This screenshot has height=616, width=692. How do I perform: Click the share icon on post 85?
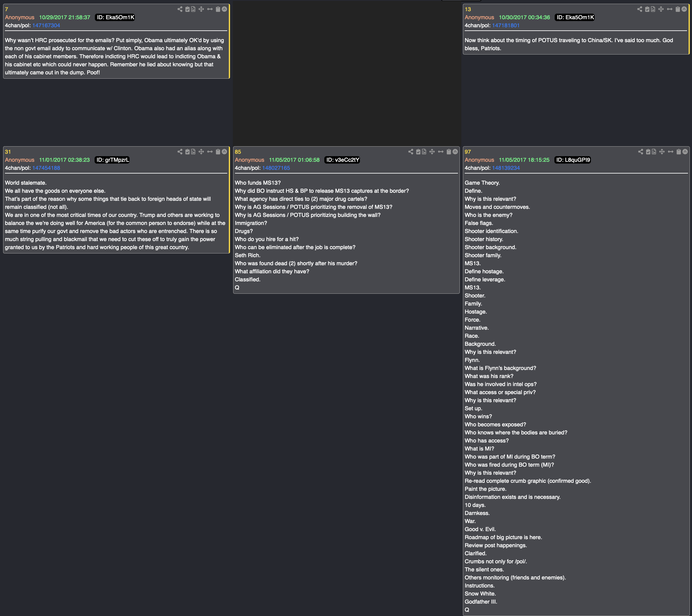click(410, 152)
